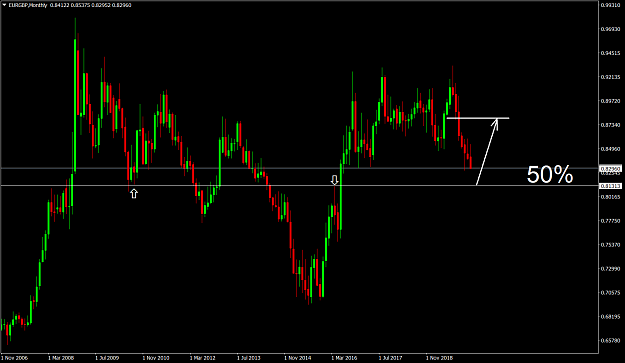The width and height of the screenshot is (625, 363).
Task: Click the 1 Jul 2013 date label
Action: (249, 358)
